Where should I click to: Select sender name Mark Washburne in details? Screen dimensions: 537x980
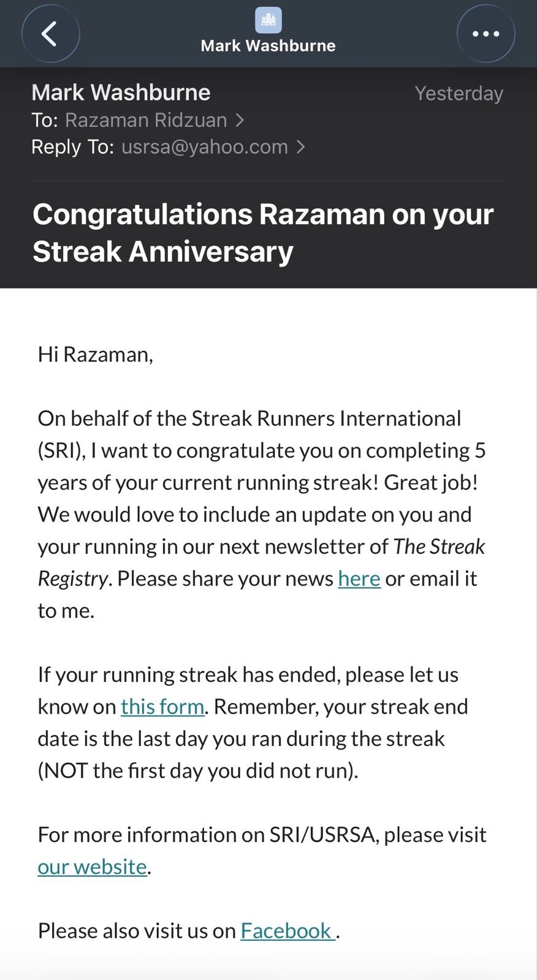121,92
